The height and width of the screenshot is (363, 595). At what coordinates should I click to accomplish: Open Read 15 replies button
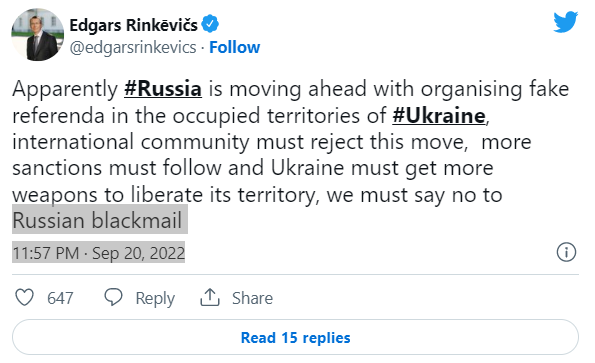pyautogui.click(x=295, y=337)
